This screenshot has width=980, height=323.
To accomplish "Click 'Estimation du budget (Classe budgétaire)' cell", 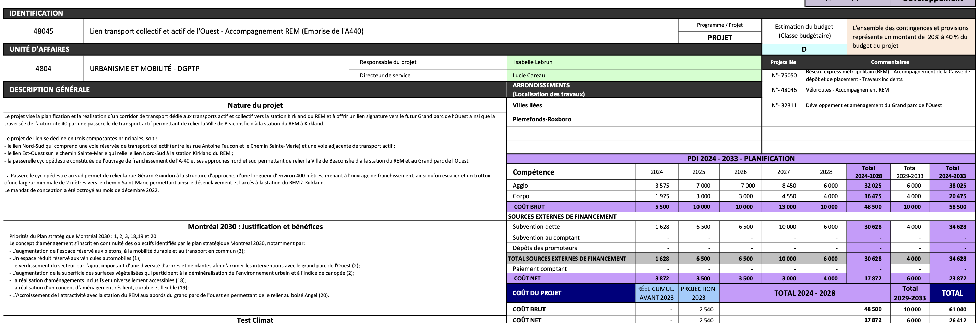I will point(804,31).
